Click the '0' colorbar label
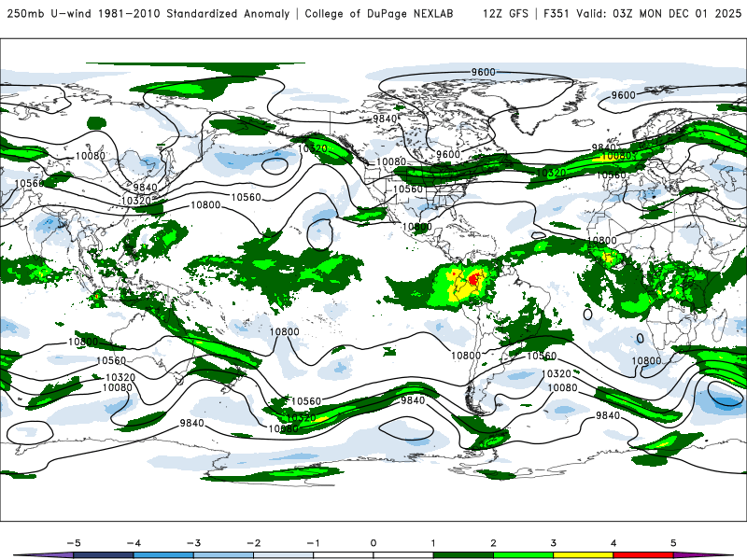 [x=373, y=543]
